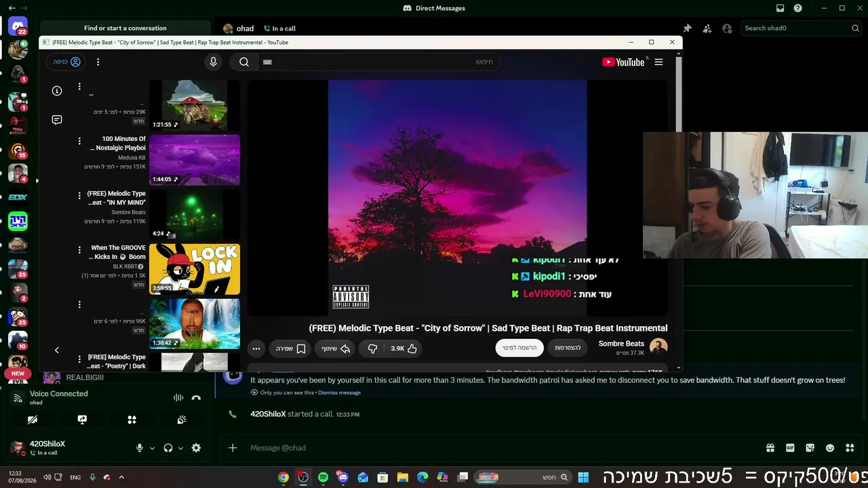The height and width of the screenshot is (488, 868).
Task: Start an activity from Discord voice panel
Action: tap(132, 420)
